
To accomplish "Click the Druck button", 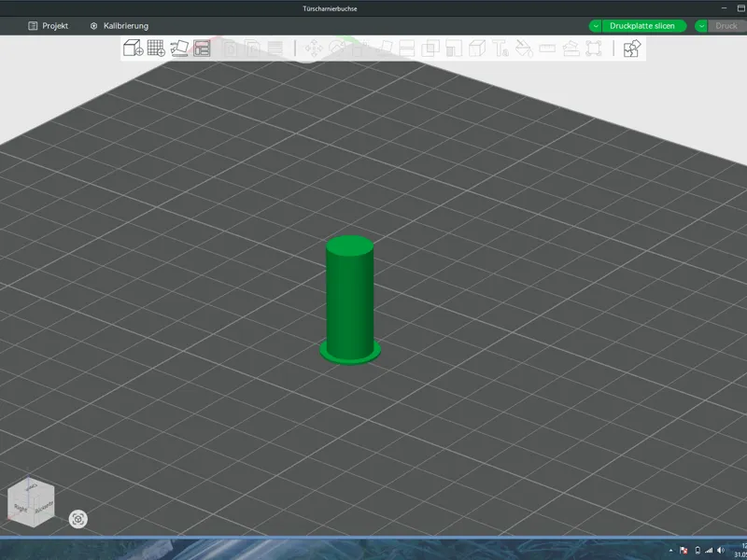I will [x=726, y=26].
